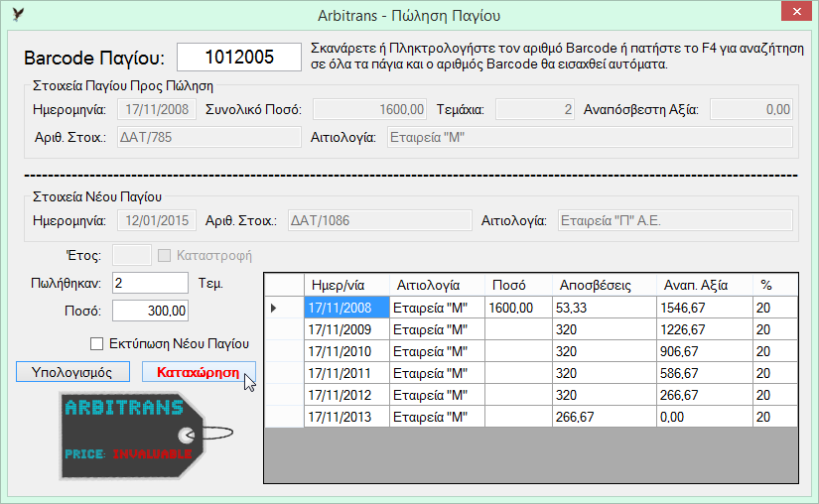Click the red Καταχώρηση button

pyautogui.click(x=199, y=372)
